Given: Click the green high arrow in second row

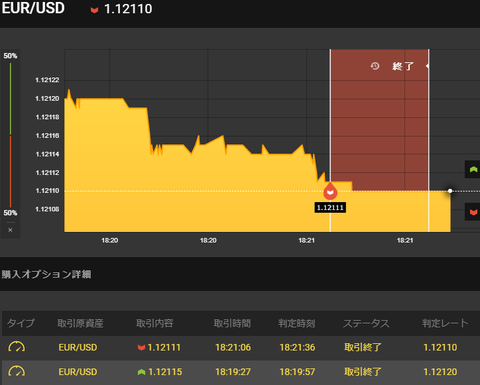Looking at the screenshot, I should click(141, 372).
